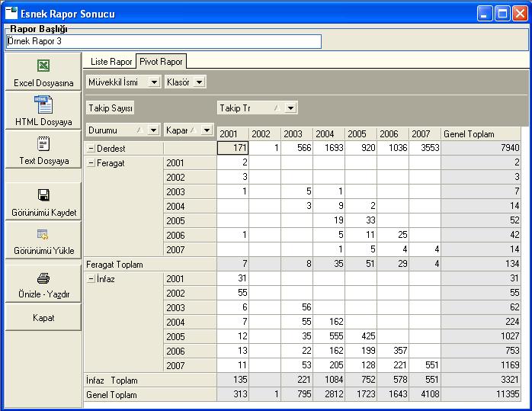Screen dimensions: 532x411
Task: Click the load view icon
Action: point(43,234)
